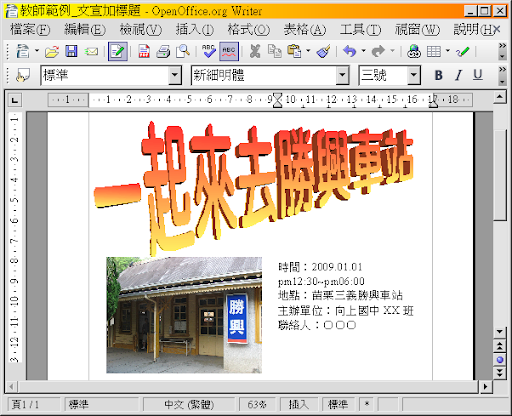
Task: Open the New document dropdown arrow
Action: [x=37, y=51]
